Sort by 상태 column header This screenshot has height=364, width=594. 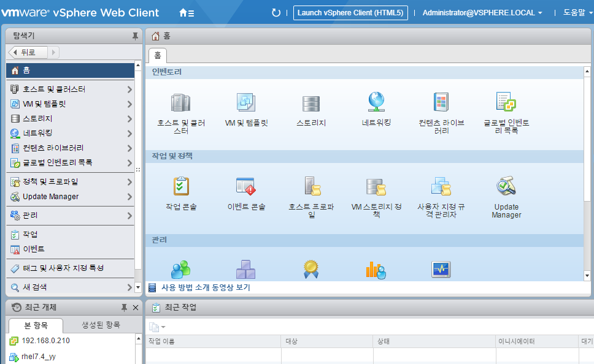[x=434, y=341]
